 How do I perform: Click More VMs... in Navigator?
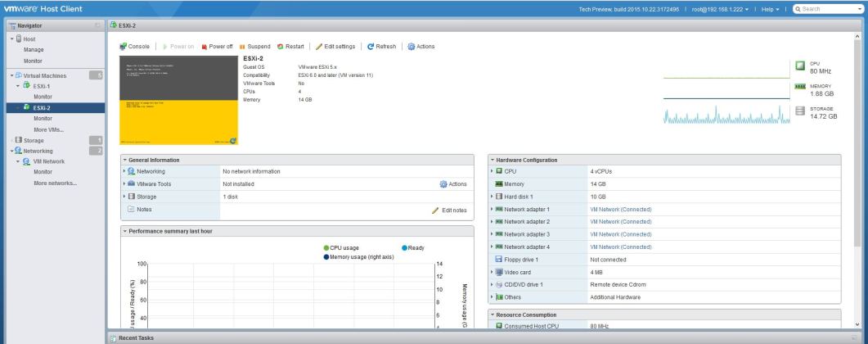coord(49,129)
